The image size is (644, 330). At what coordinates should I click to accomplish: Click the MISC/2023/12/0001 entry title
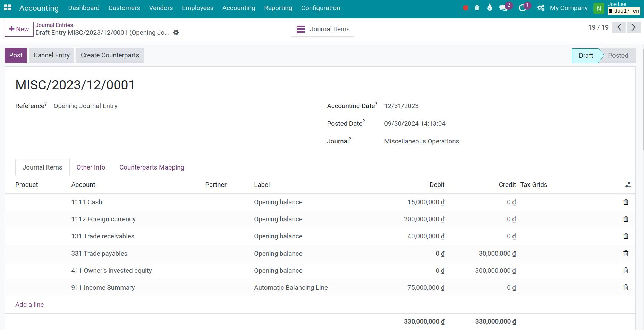coord(75,85)
